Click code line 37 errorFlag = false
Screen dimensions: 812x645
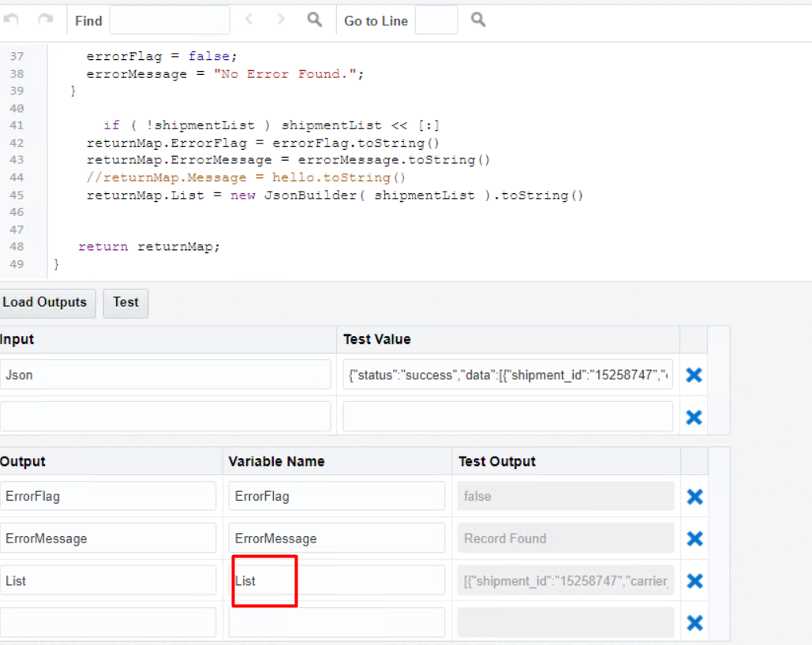coord(162,56)
